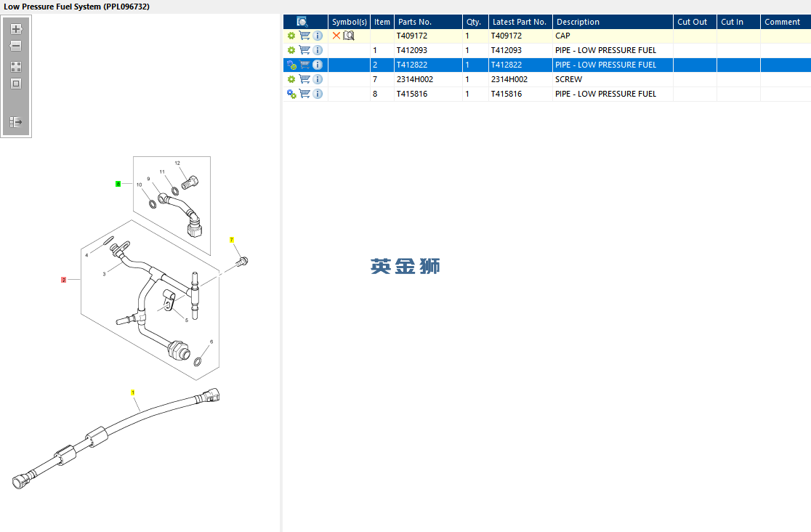Click the Comment column header
Image resolution: width=811 pixels, height=532 pixels.
786,22
